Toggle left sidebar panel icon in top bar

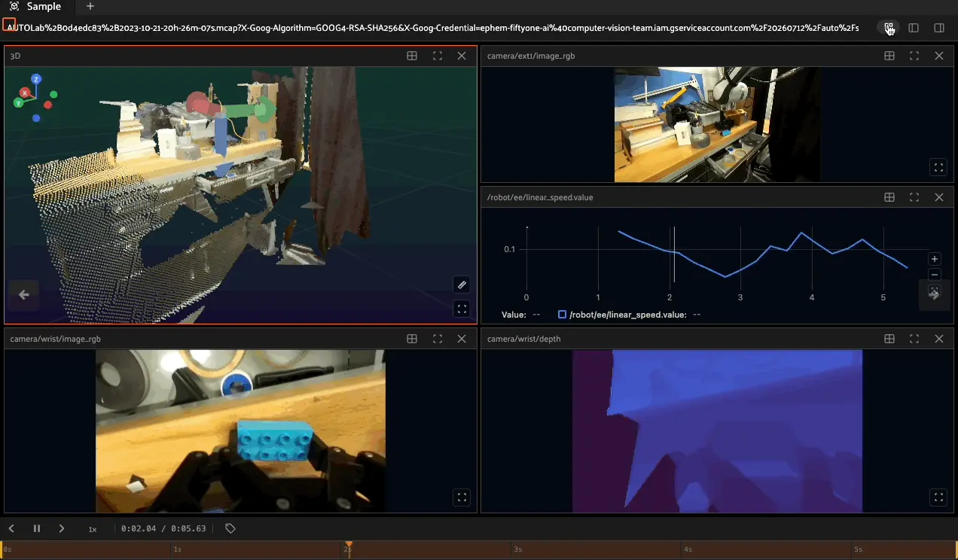(x=914, y=28)
